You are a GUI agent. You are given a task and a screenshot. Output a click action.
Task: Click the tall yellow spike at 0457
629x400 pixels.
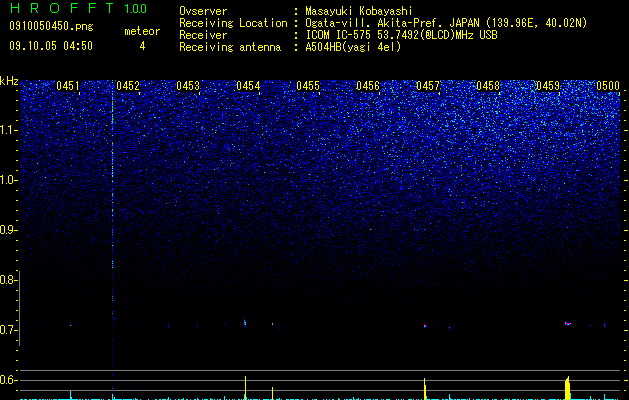tap(424, 389)
